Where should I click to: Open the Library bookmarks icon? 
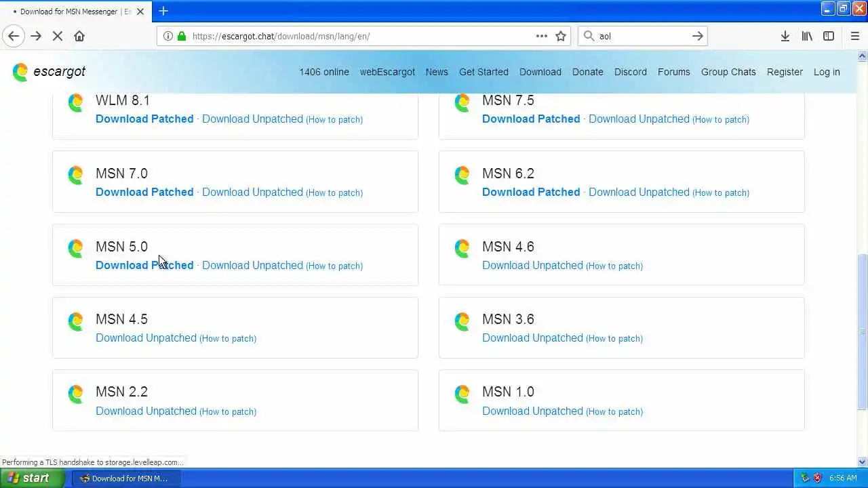click(807, 36)
